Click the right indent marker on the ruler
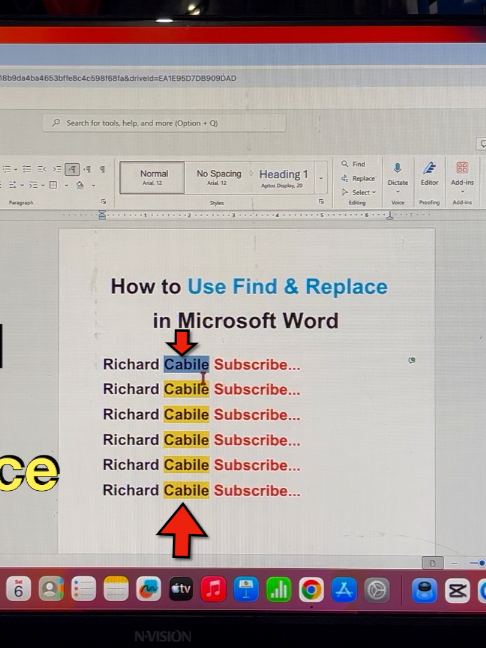Viewport: 486px width, 648px height. point(389,215)
